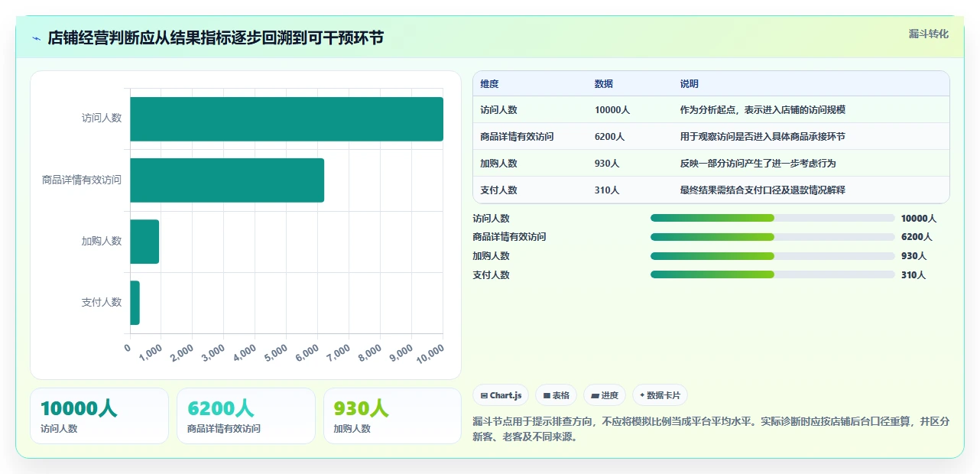Viewport: 980px width, 474px height.
Task: Click table cell 支付人数
Action: [499, 190]
